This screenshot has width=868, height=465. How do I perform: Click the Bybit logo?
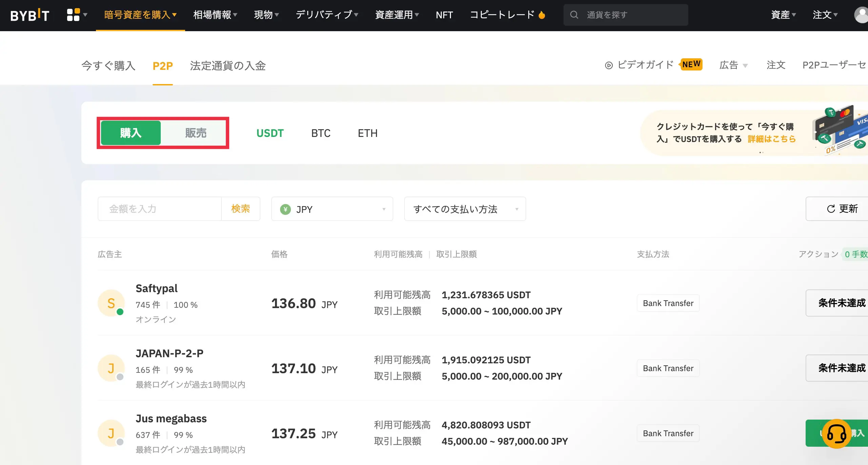30,15
